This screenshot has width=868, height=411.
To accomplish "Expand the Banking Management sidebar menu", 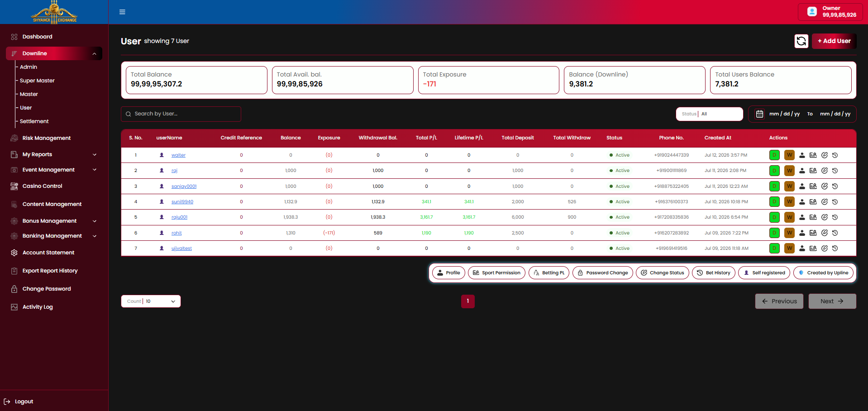I will click(54, 236).
